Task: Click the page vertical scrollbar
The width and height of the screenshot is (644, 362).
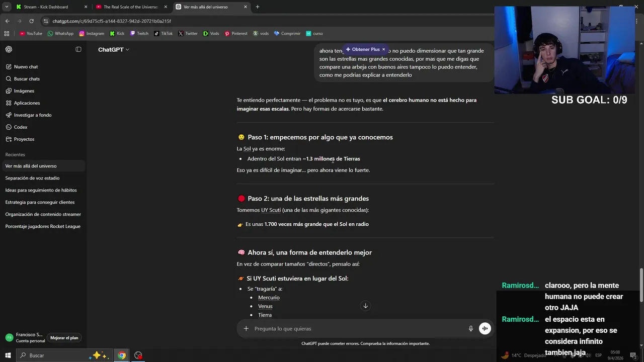Action: 641,285
